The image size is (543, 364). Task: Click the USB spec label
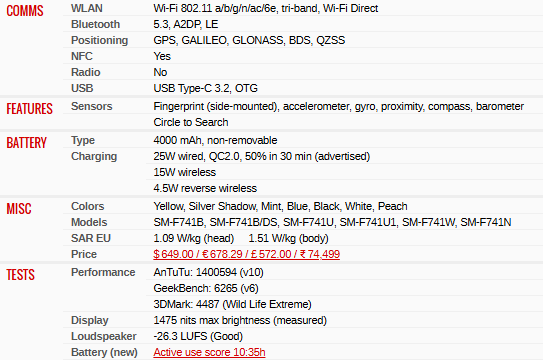click(x=82, y=88)
